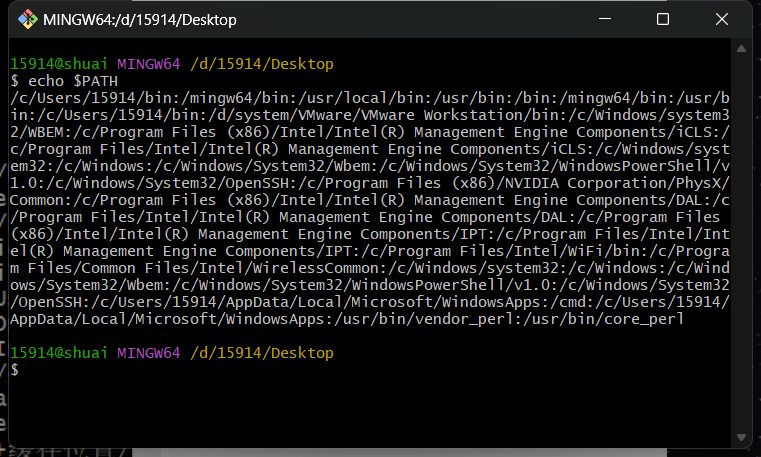This screenshot has height=457, width=761.
Task: Minimize the MINGW64 terminal window
Action: coord(602,19)
